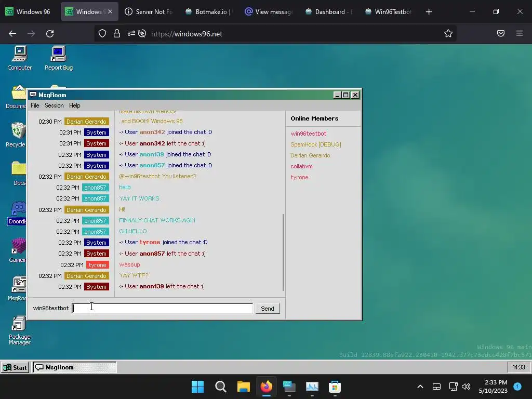The height and width of the screenshot is (399, 532).
Task: Reload the page with the refresh icon
Action: coord(50,34)
